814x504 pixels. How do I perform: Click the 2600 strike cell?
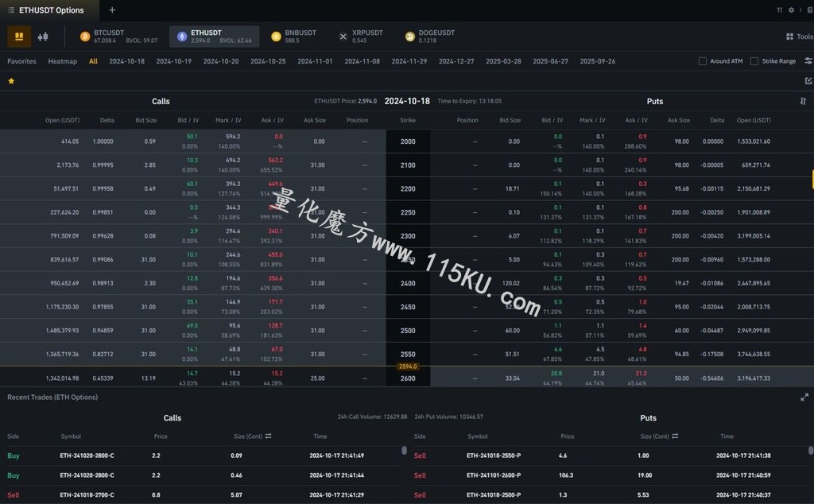coord(408,378)
